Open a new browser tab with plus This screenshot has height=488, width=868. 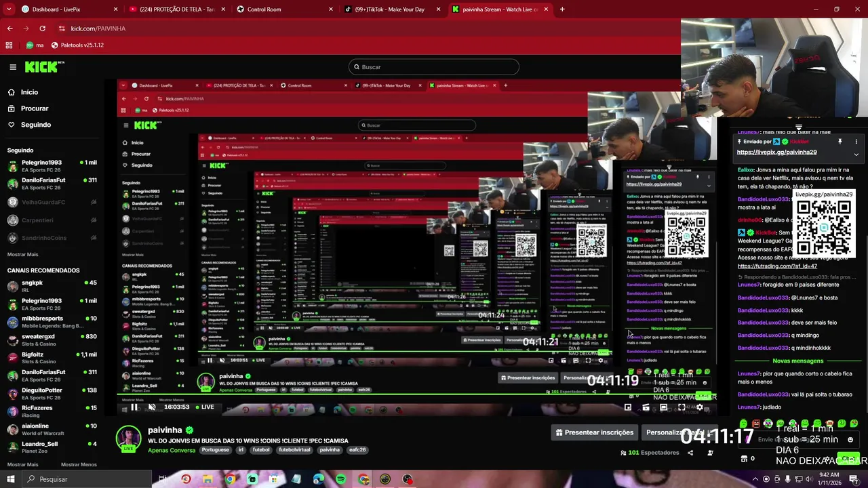click(562, 9)
